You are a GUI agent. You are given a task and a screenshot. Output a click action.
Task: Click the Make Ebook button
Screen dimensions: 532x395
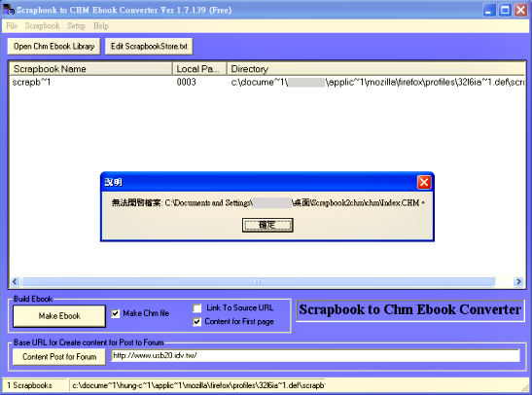click(59, 316)
